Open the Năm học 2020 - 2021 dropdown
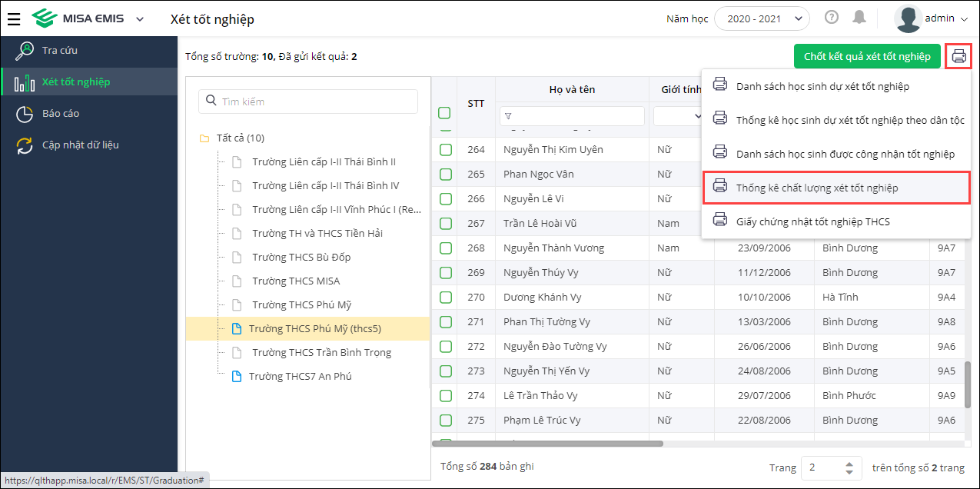This screenshot has width=980, height=489. tap(762, 18)
